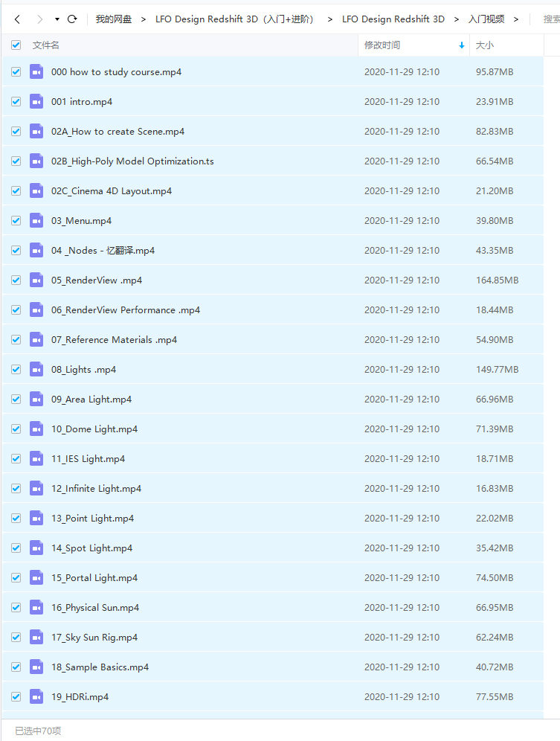Click the video icon for 001 intro.mp4

click(36, 101)
